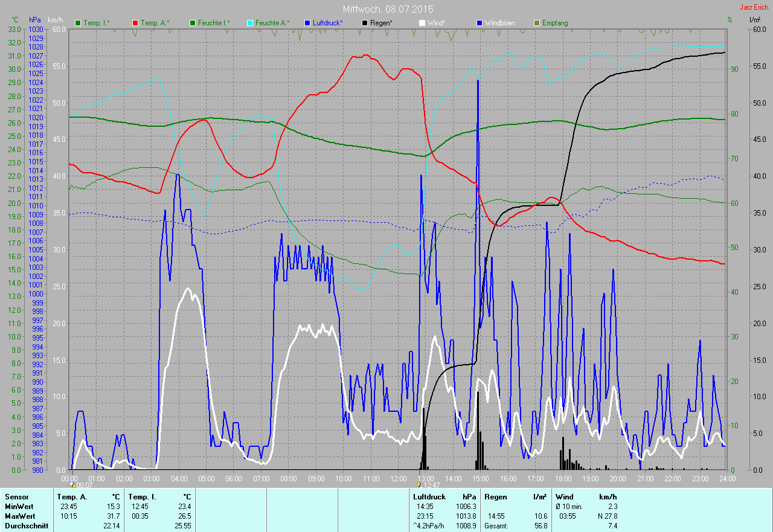Click the 24:00 time axis label
Viewport: 773px width, 532px height.
(x=726, y=478)
